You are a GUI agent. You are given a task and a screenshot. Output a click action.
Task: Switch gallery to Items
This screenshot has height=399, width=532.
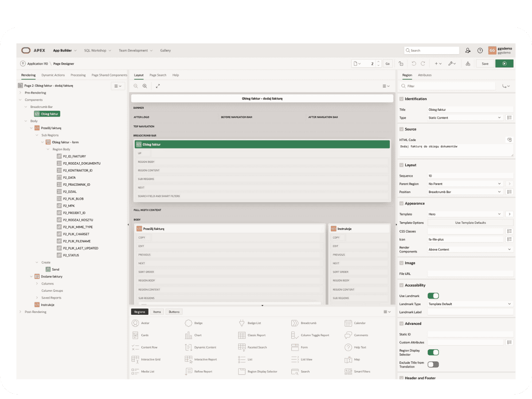coord(157,312)
